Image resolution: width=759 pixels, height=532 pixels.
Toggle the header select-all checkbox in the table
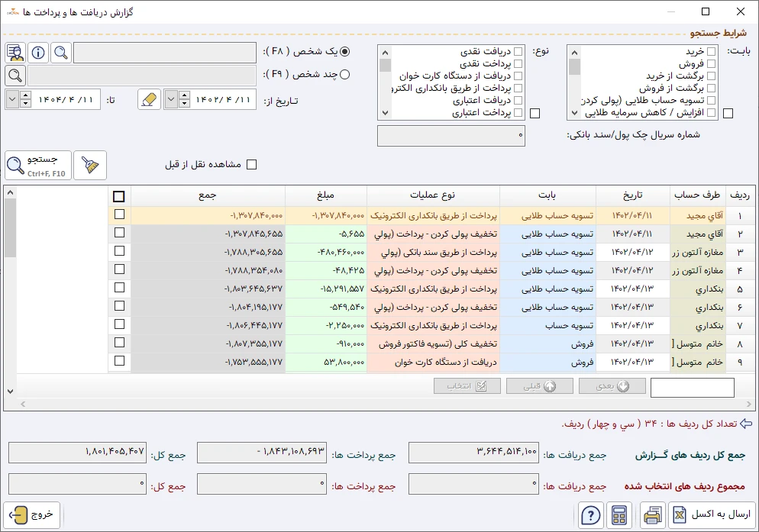pos(118,196)
